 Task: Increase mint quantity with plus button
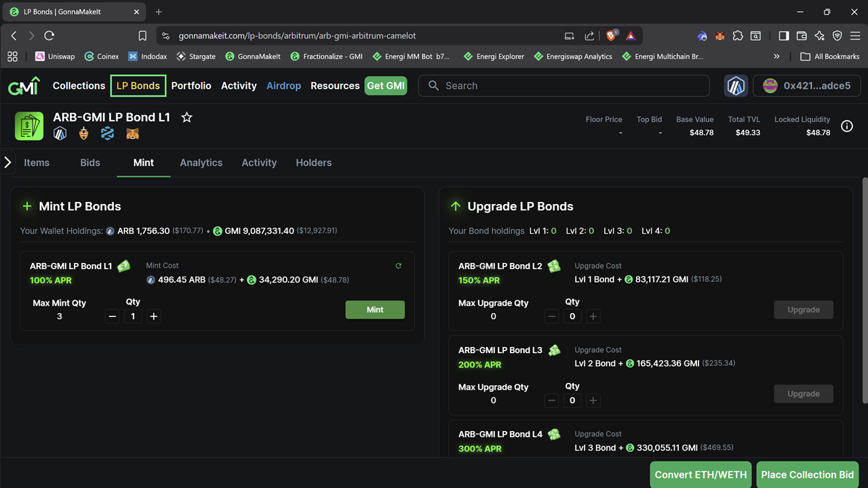coord(154,317)
